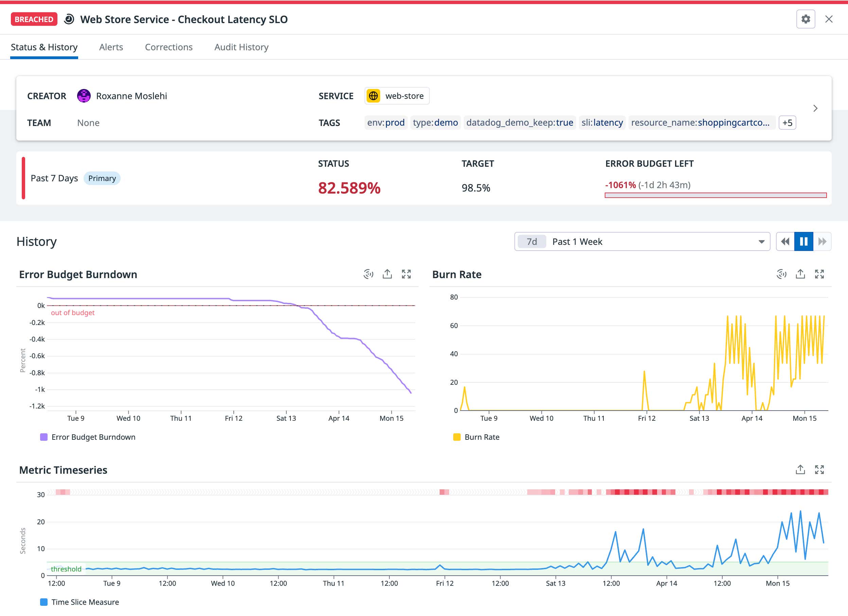This screenshot has height=616, width=848.
Task: Click the Error Budget Burndown legend label
Action: (93, 437)
